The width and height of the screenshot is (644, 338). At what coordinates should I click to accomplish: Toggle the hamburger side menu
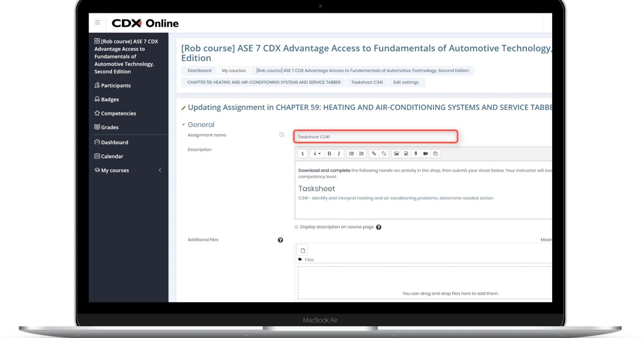tap(97, 23)
